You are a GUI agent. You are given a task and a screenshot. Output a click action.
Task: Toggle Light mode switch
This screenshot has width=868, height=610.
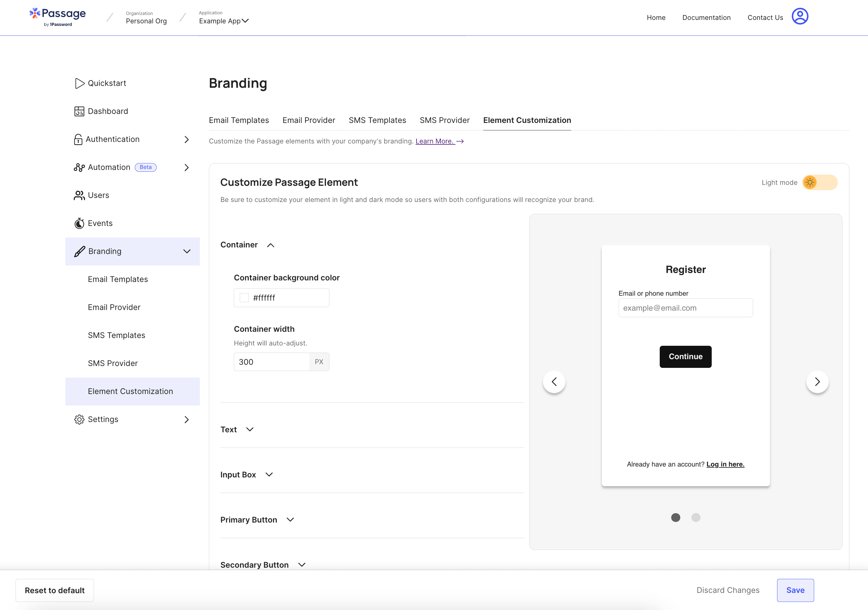click(820, 183)
